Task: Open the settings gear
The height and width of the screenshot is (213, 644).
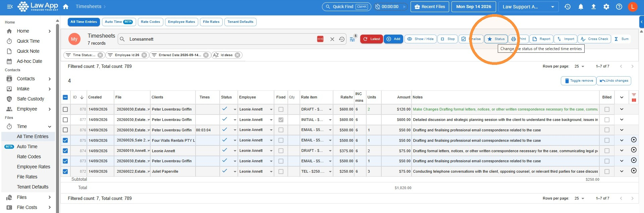Action: [606, 7]
